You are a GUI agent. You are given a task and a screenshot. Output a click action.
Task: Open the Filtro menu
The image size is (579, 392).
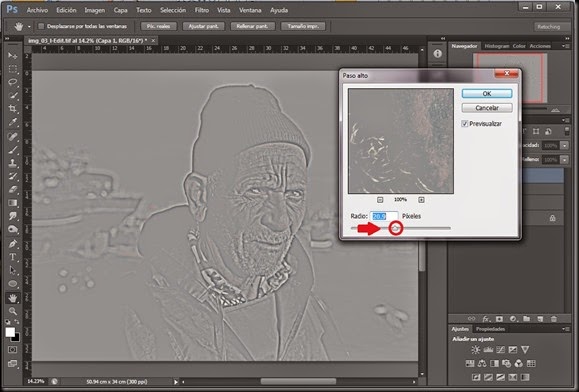click(x=202, y=10)
